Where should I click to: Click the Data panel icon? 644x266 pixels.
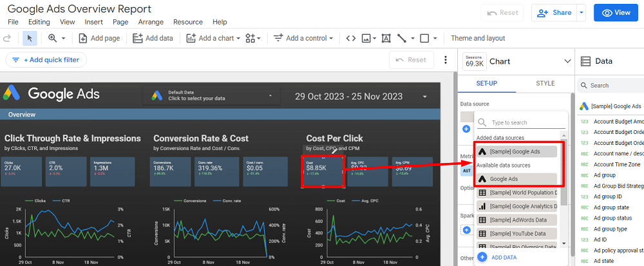click(585, 61)
